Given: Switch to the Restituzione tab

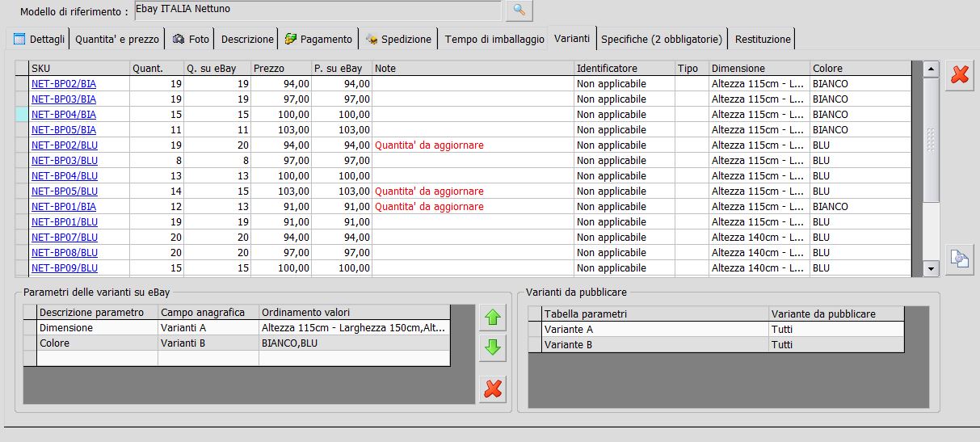Looking at the screenshot, I should point(763,39).
